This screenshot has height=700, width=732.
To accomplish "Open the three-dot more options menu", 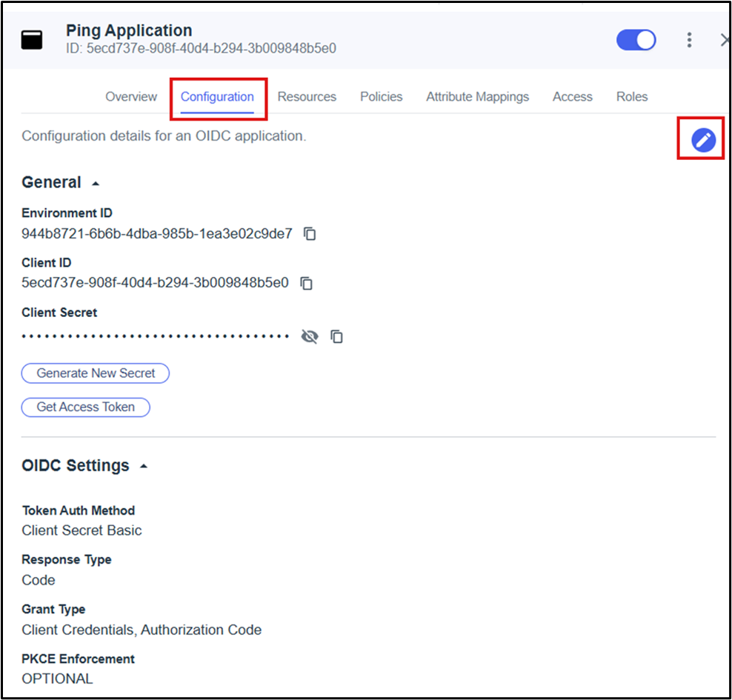I will [689, 40].
